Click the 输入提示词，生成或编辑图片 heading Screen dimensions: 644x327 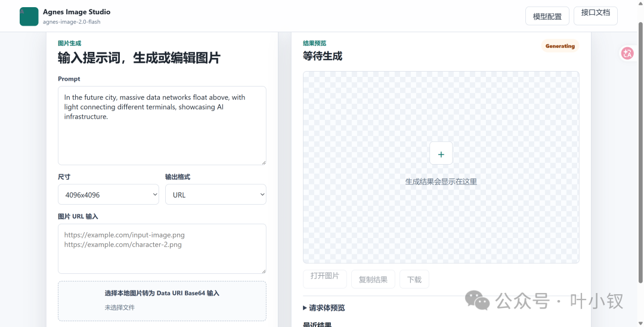point(139,57)
